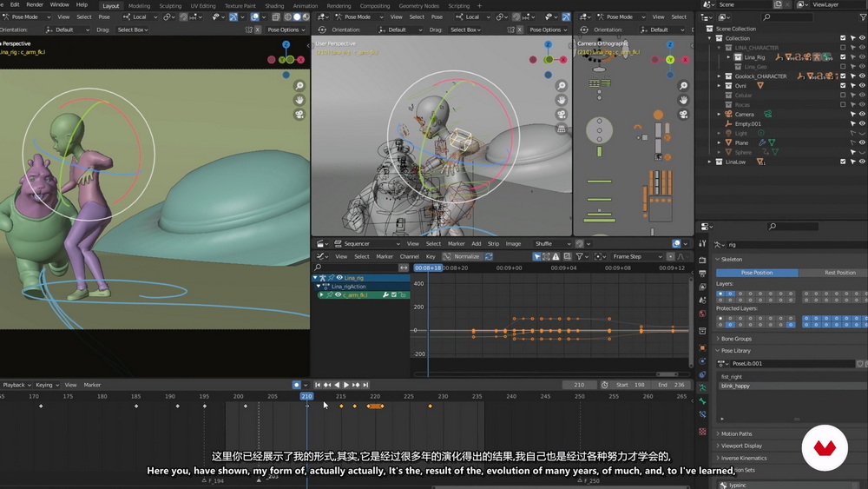Toggle camera view icon in left viewport
This screenshot has width=868, height=489.
[x=299, y=115]
